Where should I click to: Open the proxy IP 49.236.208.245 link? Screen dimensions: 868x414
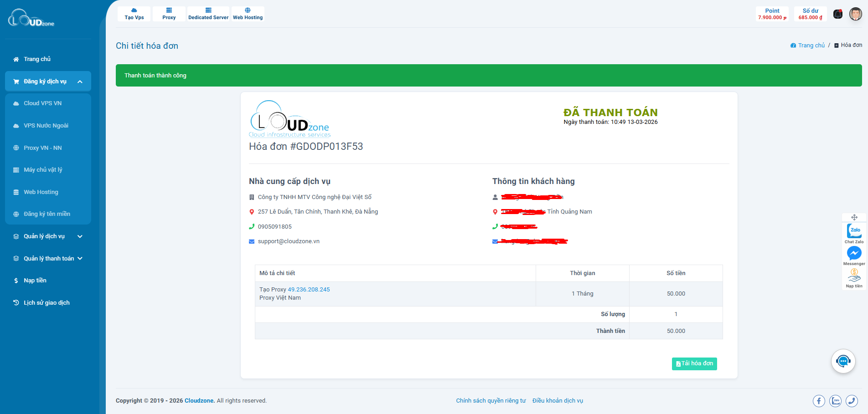(x=309, y=290)
